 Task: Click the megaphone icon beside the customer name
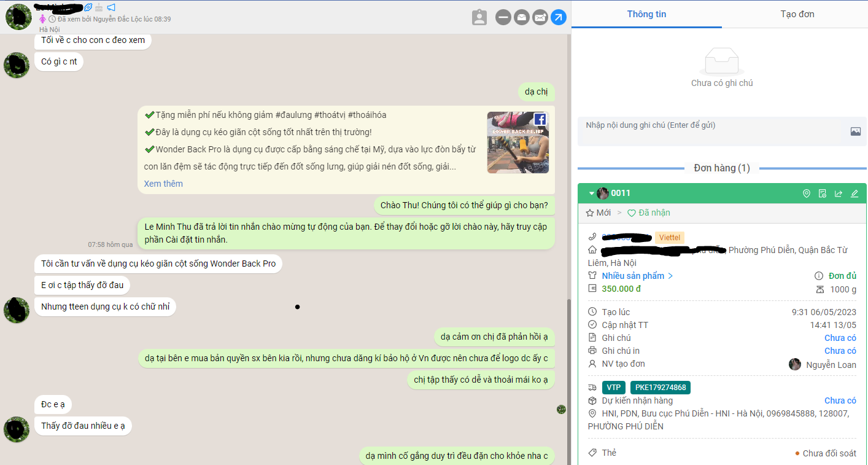[111, 7]
